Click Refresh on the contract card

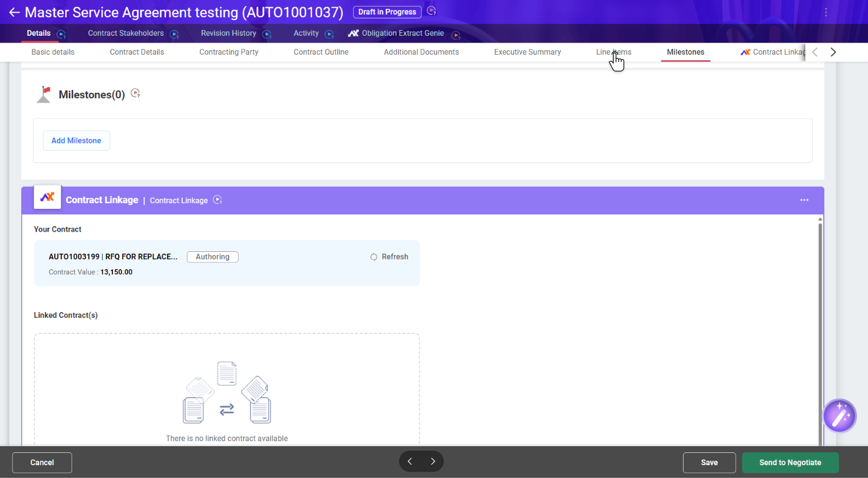pyautogui.click(x=390, y=257)
